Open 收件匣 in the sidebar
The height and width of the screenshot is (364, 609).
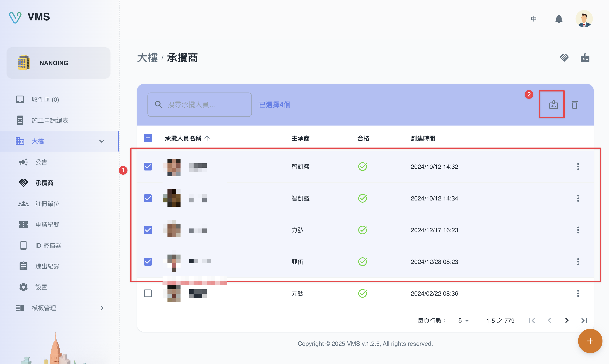(45, 99)
